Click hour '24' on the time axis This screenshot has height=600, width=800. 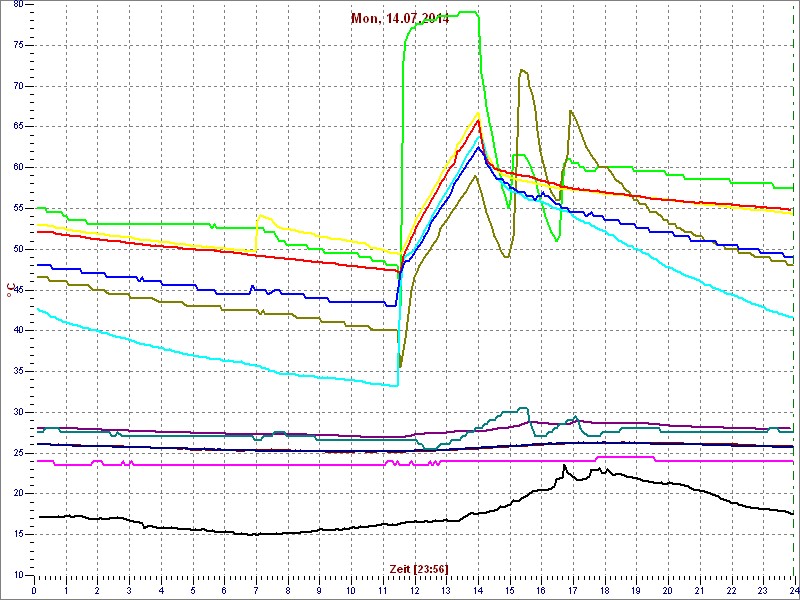coord(793,590)
